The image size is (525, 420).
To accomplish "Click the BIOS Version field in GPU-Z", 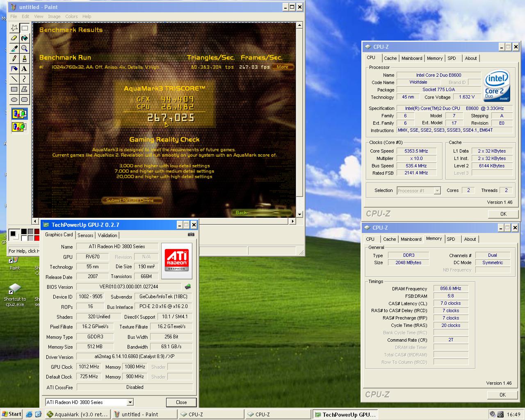I will [129, 287].
